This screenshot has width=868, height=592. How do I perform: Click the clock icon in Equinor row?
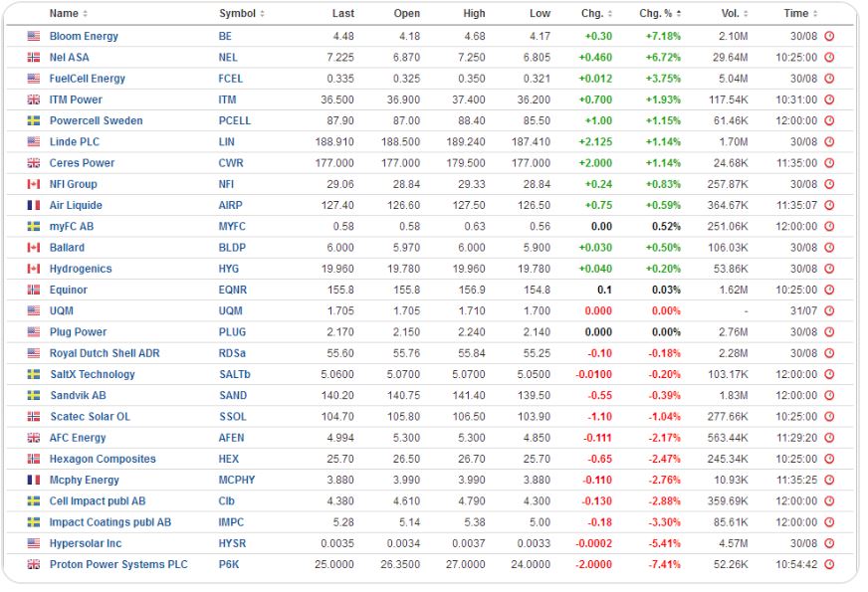pyautogui.click(x=829, y=291)
